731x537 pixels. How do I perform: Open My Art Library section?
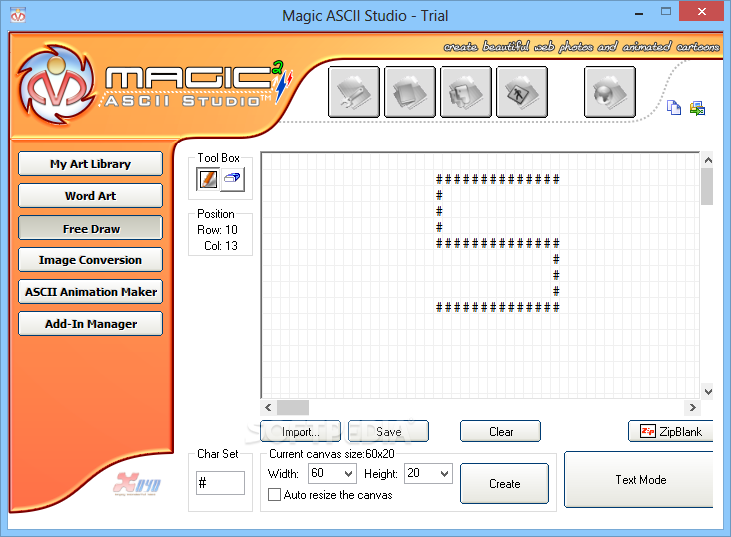pyautogui.click(x=90, y=164)
